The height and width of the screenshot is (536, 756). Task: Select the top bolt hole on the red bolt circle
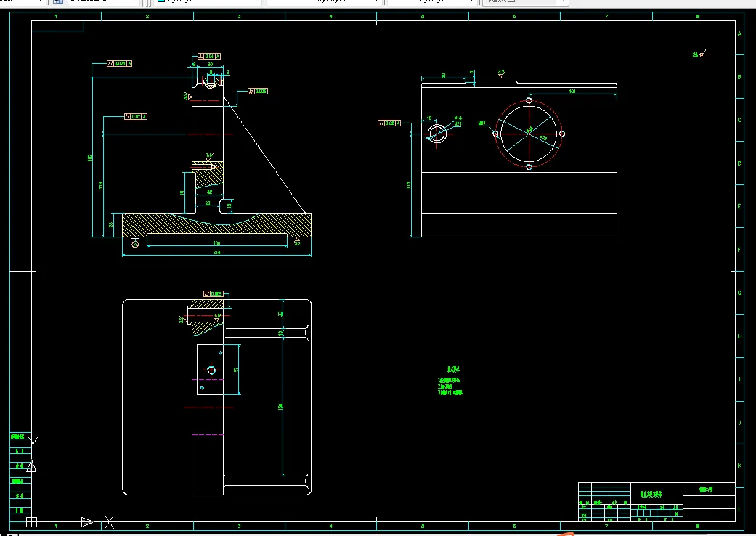(529, 100)
